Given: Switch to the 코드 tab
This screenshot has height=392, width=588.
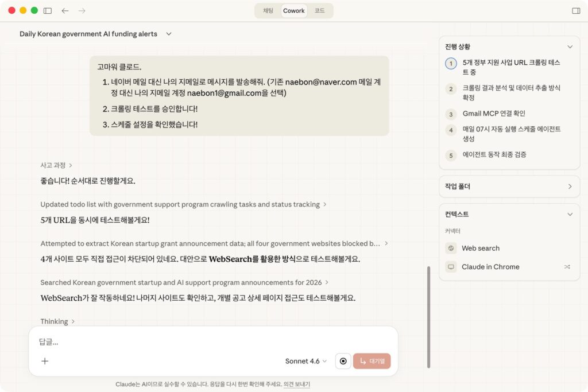Looking at the screenshot, I should tap(319, 11).
